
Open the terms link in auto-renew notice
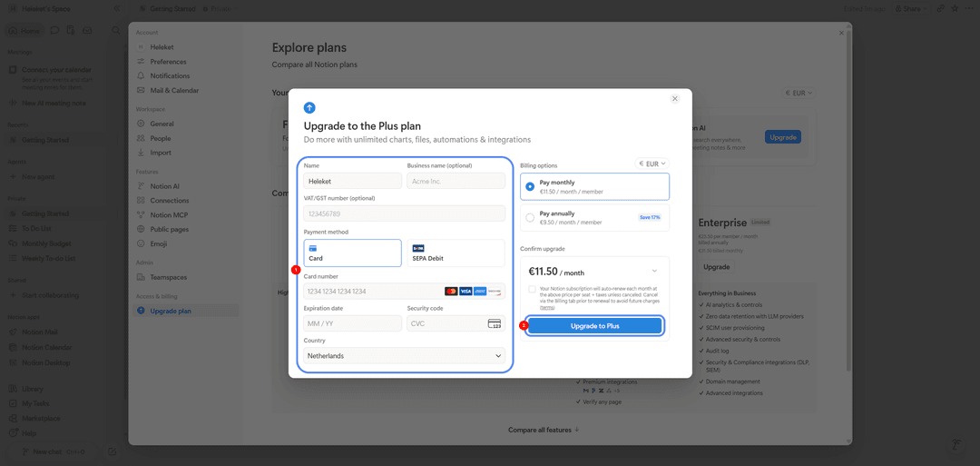coord(547,308)
